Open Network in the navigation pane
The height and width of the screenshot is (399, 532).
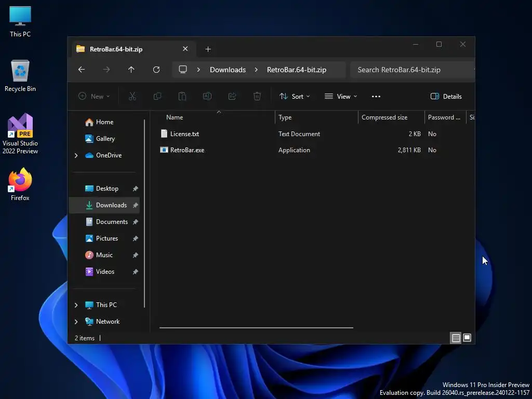pyautogui.click(x=108, y=322)
